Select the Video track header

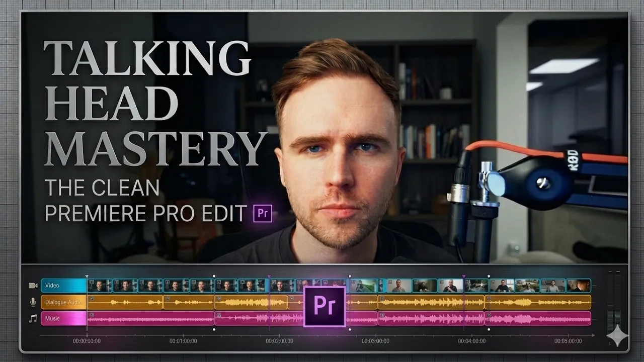tap(63, 286)
